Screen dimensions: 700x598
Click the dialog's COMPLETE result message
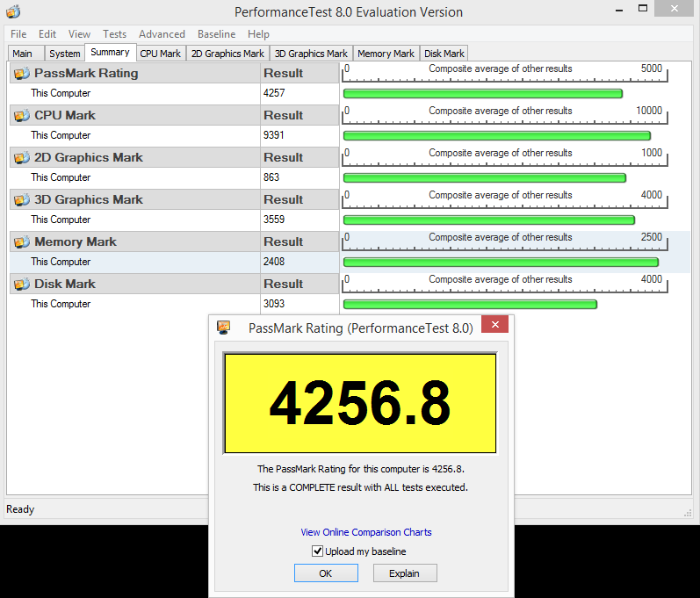360,487
